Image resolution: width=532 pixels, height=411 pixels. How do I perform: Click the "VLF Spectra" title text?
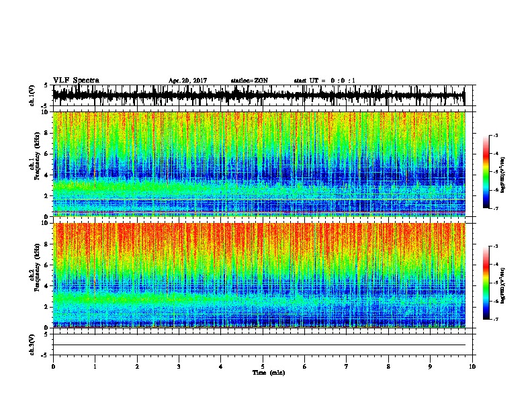pyautogui.click(x=76, y=81)
